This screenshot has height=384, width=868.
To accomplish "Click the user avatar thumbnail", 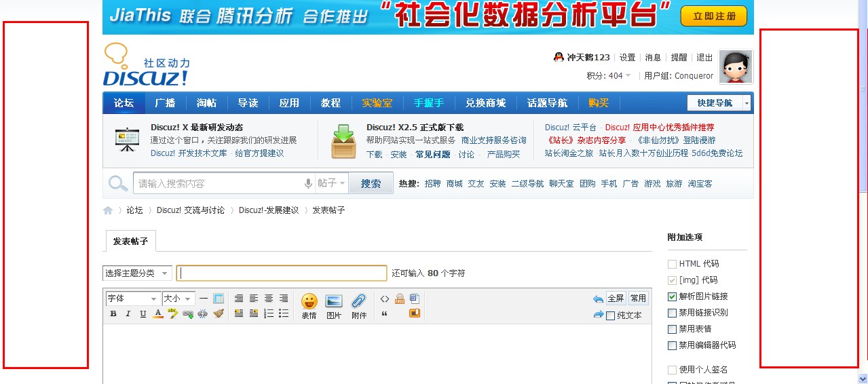I will pyautogui.click(x=736, y=66).
